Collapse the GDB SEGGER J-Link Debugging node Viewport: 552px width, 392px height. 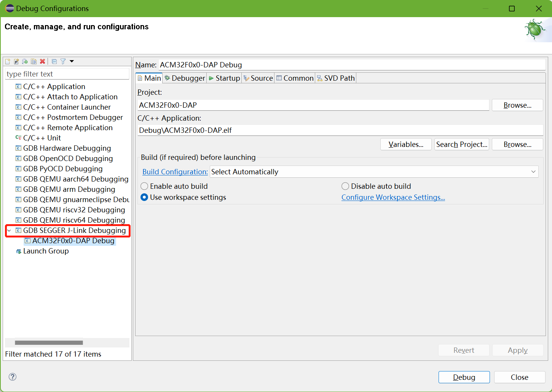(x=9, y=230)
